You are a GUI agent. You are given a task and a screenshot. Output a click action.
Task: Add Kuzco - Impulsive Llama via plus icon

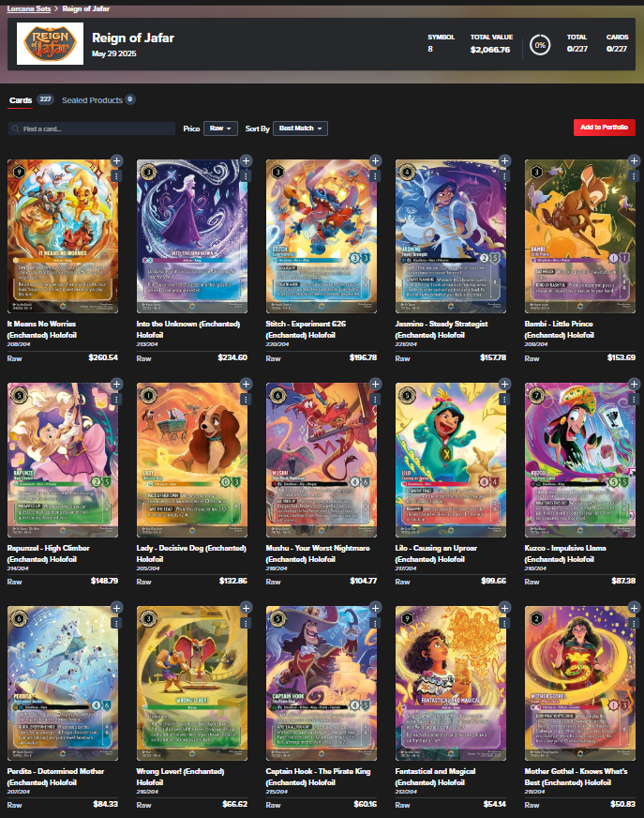click(x=634, y=384)
